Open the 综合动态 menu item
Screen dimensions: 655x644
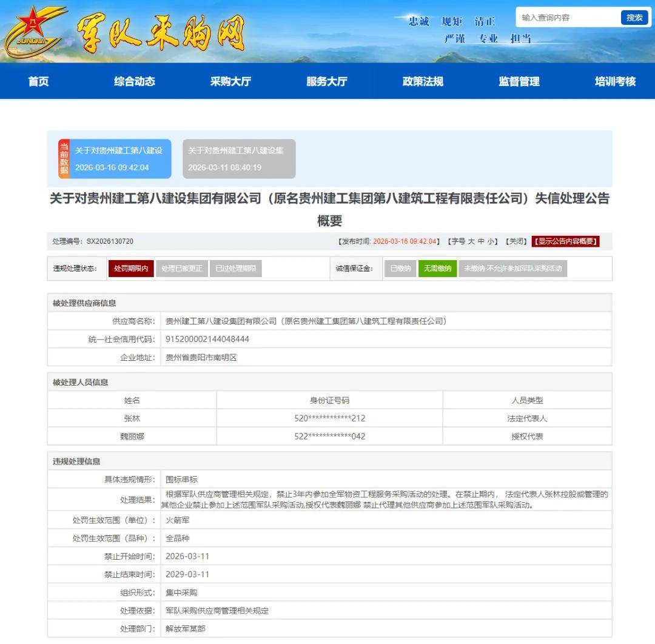tap(134, 81)
